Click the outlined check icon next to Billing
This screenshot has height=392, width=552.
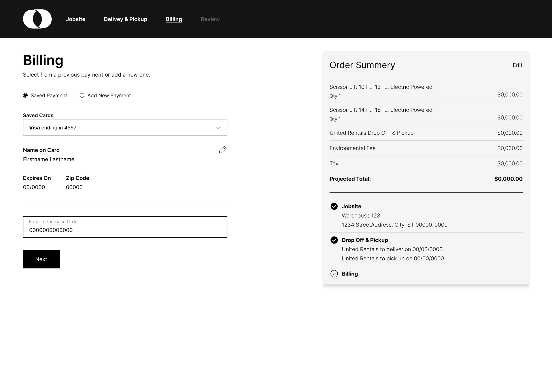tap(334, 274)
